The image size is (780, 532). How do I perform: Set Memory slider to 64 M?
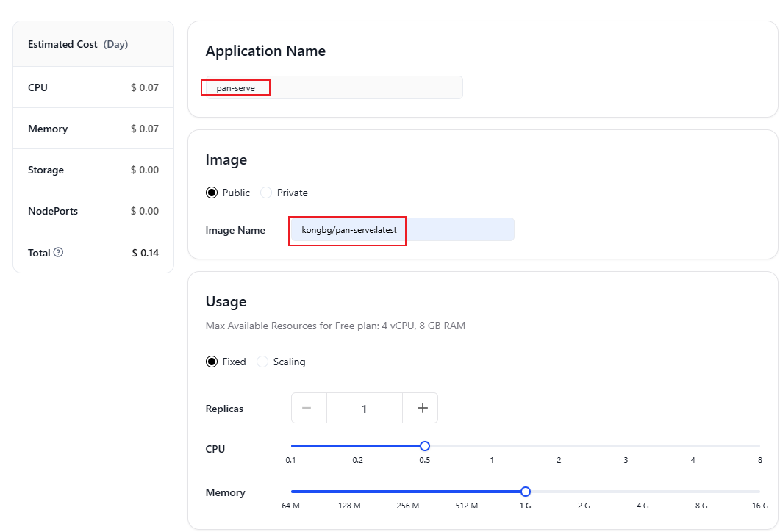pos(292,492)
